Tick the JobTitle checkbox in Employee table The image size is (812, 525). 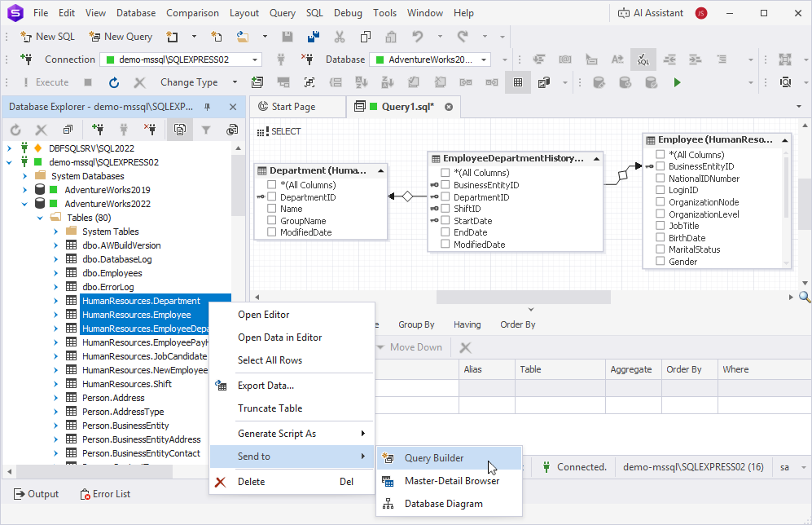point(661,226)
